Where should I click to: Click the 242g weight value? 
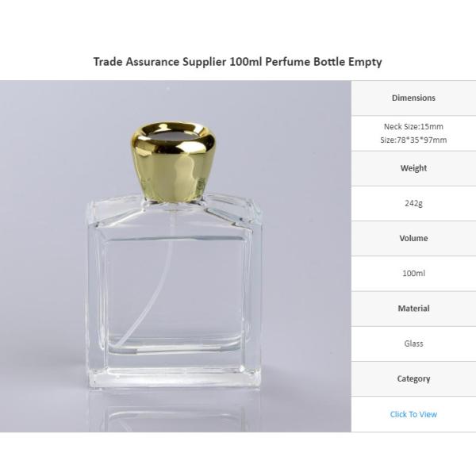(413, 203)
